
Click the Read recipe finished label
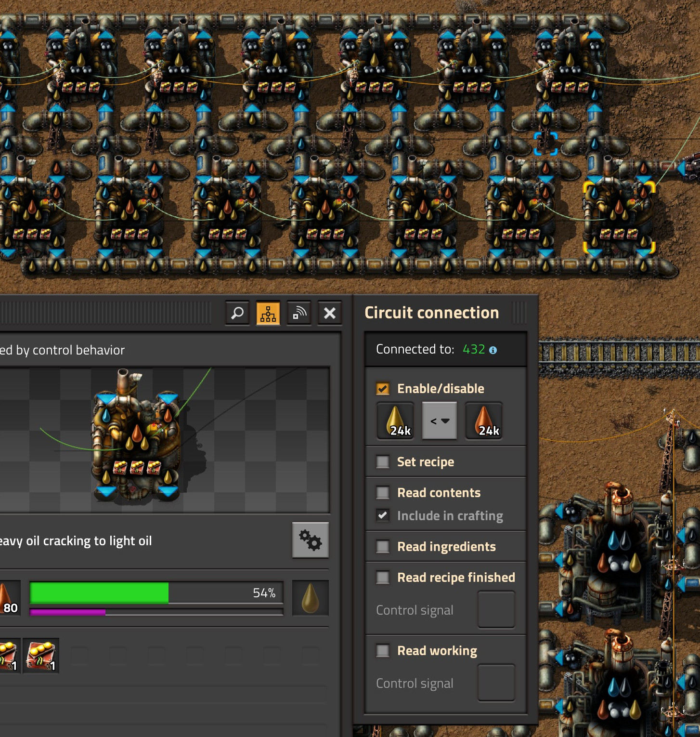[456, 578]
